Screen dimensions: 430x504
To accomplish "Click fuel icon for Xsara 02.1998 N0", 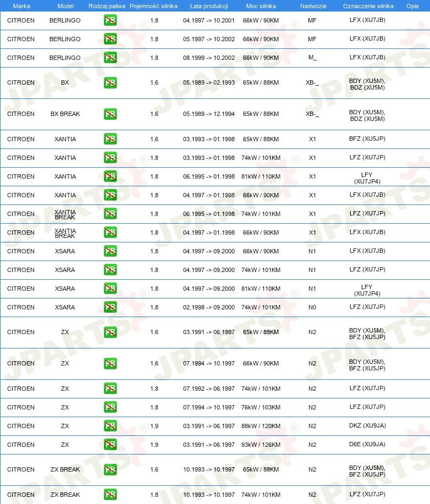I will tap(111, 307).
